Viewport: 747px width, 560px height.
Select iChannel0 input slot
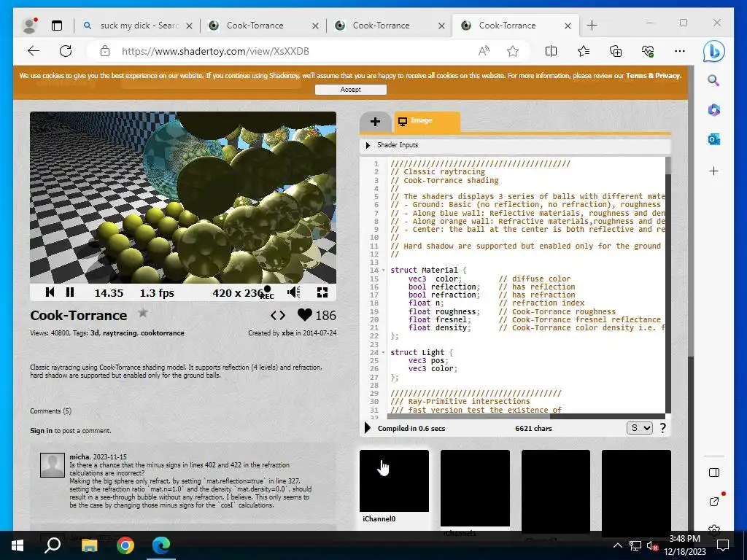tap(395, 481)
